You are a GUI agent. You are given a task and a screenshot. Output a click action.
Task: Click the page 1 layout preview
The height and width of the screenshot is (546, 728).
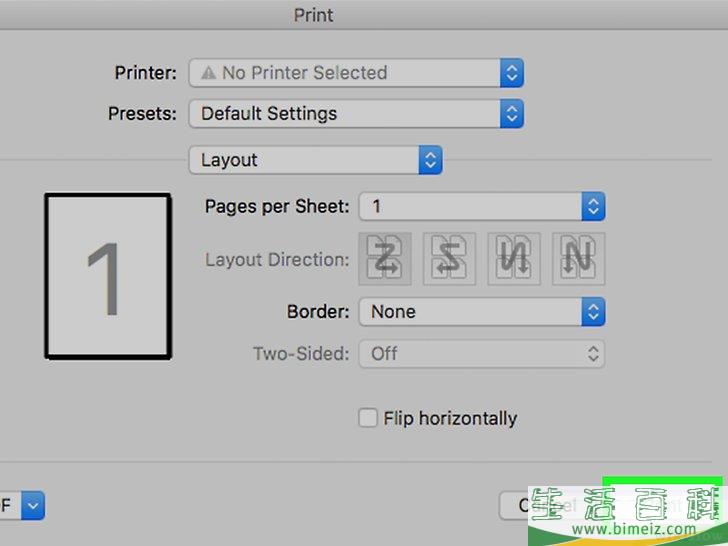[x=108, y=277]
